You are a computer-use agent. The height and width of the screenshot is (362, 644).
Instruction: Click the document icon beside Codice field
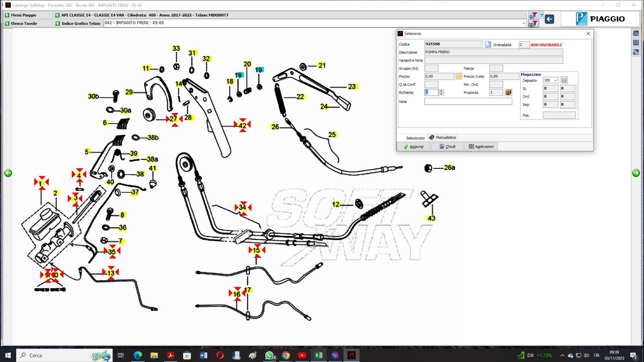(x=488, y=44)
